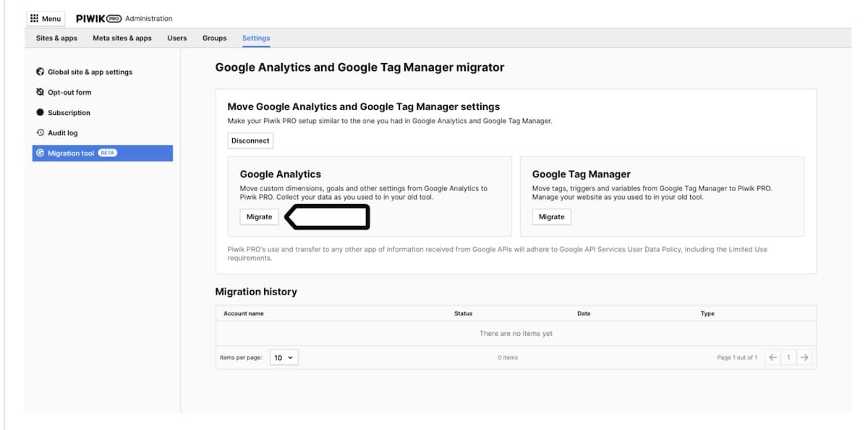The height and width of the screenshot is (430, 868).
Task: Open the Groups tab
Action: pyautogui.click(x=214, y=38)
